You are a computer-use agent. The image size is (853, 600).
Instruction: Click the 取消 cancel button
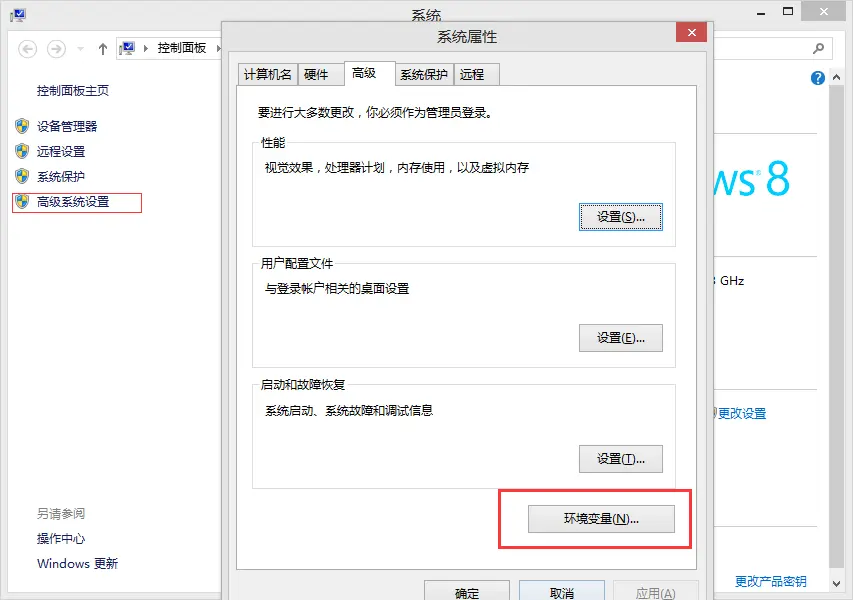[x=562, y=591]
